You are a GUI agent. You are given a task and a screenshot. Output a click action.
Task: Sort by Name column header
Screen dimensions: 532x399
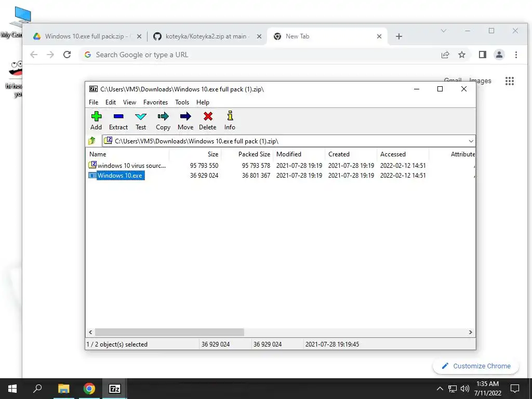[x=127, y=154]
